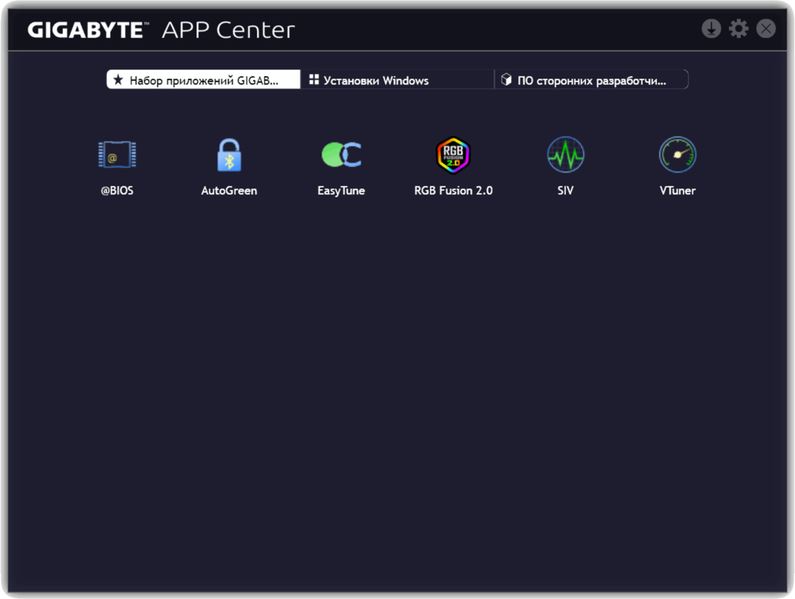Click the VTuner text label

(x=677, y=190)
